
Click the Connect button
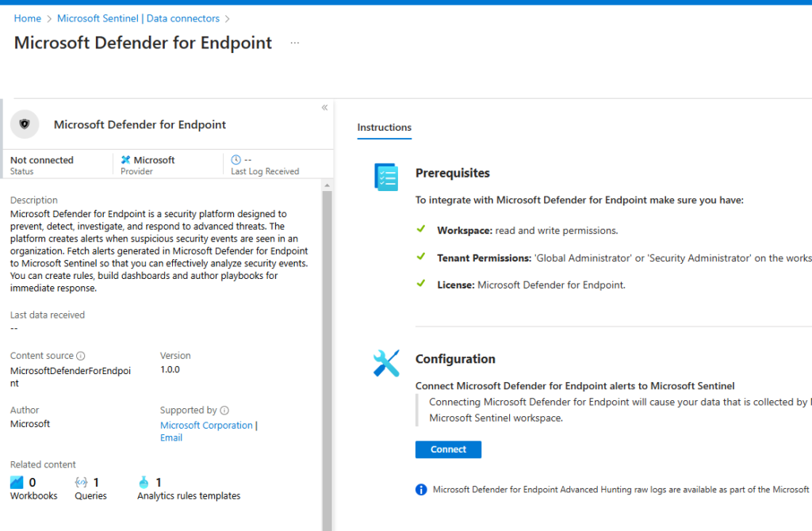tap(449, 449)
